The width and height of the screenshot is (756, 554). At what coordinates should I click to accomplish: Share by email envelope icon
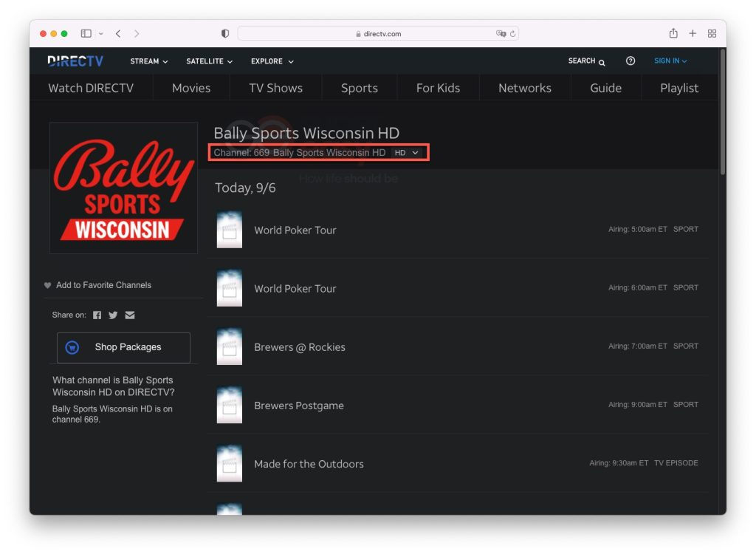click(x=130, y=315)
